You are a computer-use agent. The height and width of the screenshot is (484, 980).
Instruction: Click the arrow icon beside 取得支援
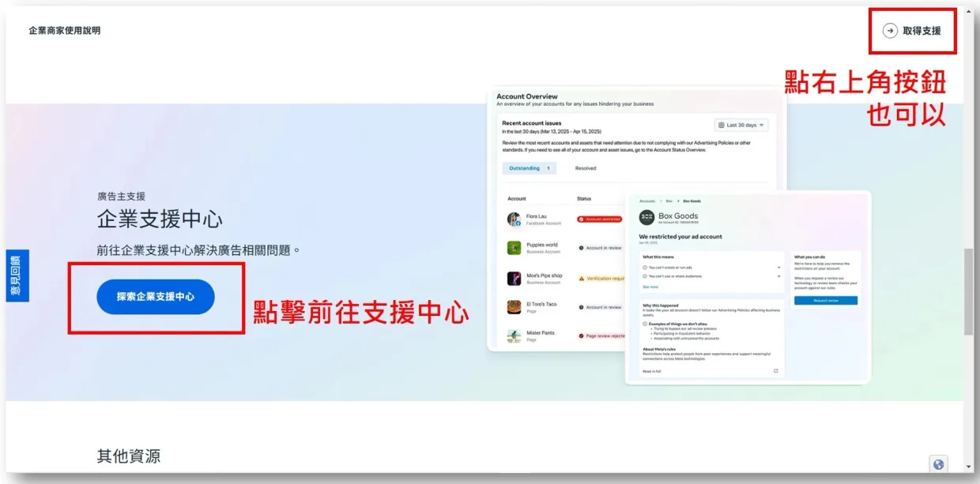pos(890,31)
